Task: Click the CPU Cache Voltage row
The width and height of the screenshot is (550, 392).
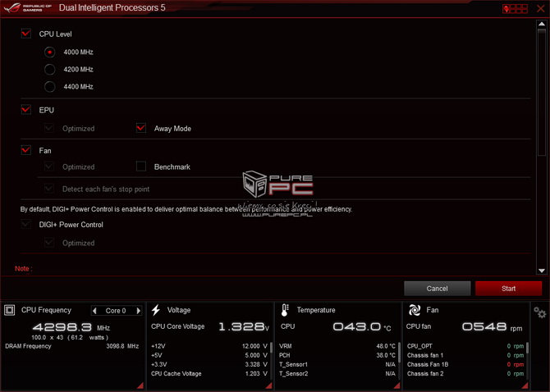Action: (x=209, y=374)
